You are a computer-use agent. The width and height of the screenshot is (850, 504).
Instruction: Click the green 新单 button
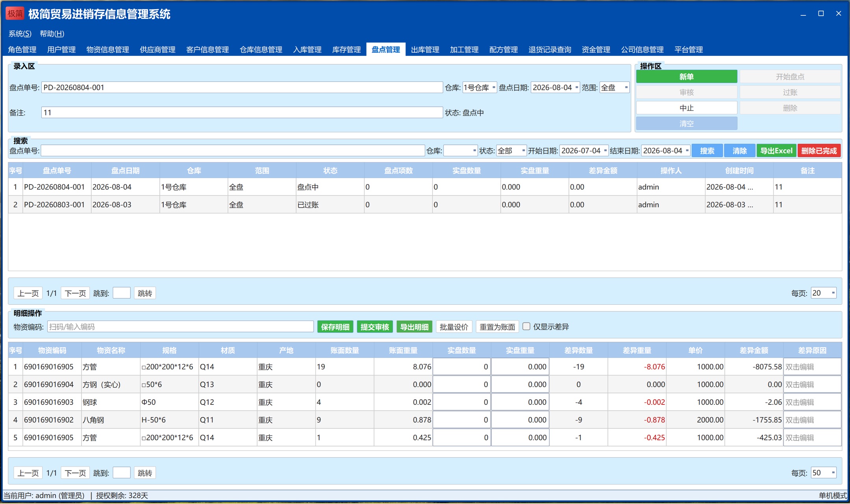tap(687, 77)
